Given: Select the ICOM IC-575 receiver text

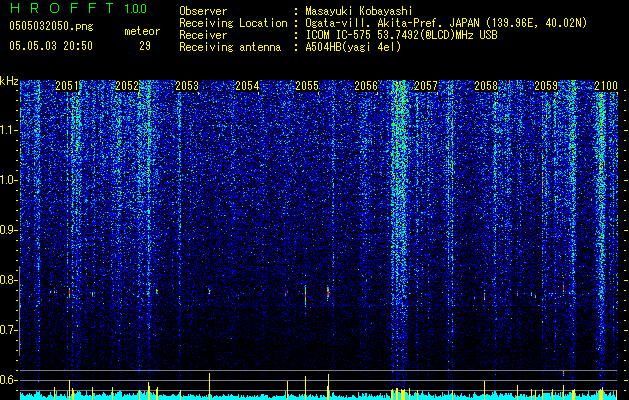Looking at the screenshot, I should (x=401, y=35).
